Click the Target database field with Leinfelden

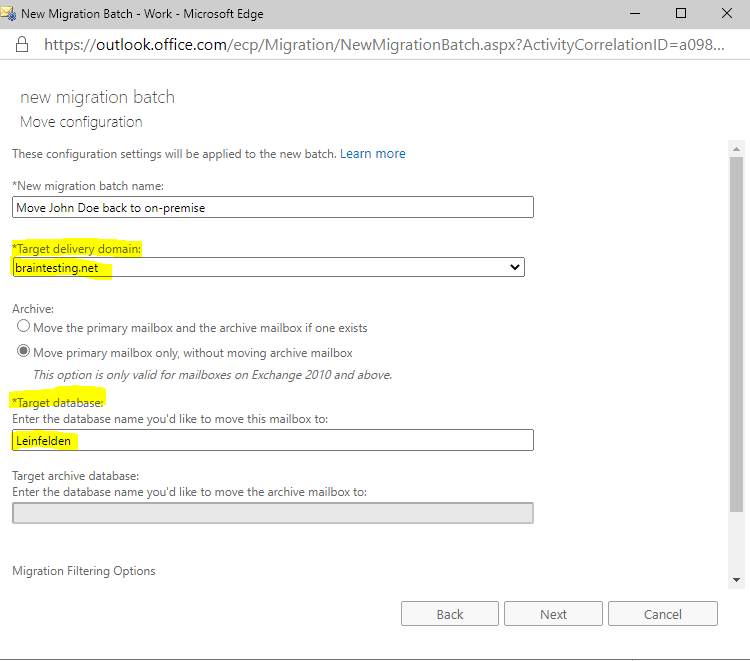(x=273, y=440)
